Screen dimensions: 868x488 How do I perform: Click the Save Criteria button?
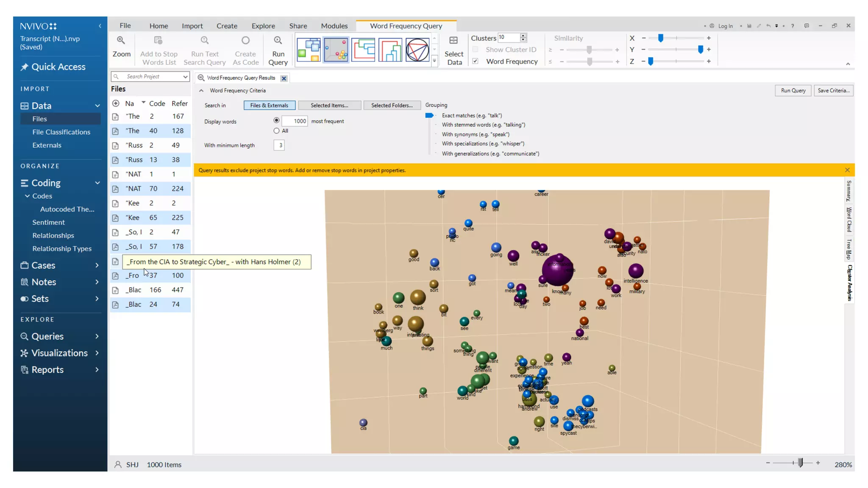[x=833, y=91]
